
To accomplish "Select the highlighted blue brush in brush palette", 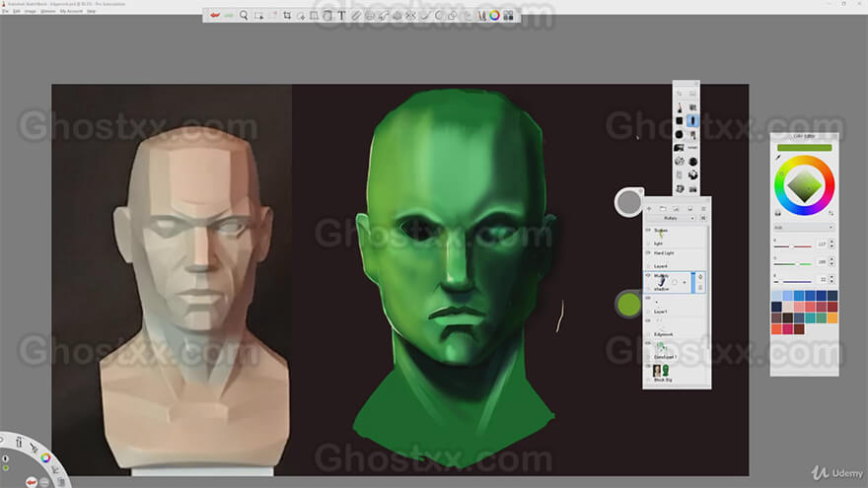I will click(x=692, y=120).
